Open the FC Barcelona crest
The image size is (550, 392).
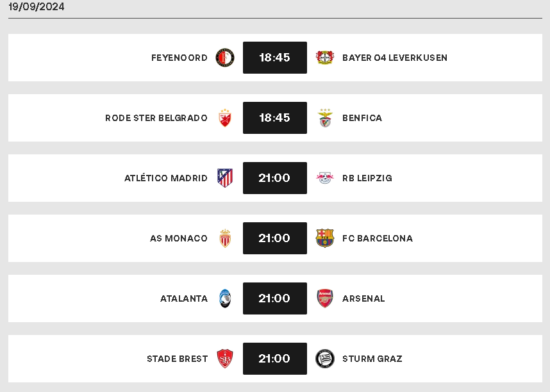pos(325,238)
